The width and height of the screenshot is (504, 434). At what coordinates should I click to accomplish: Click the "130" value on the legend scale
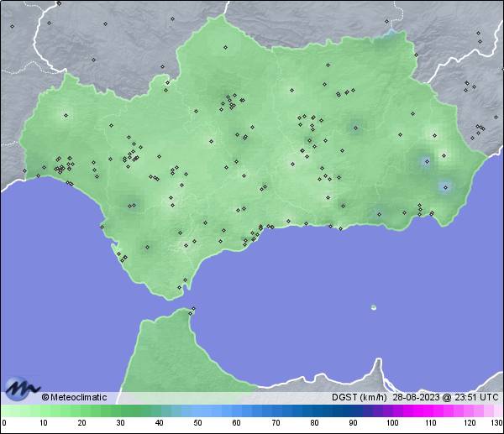pyautogui.click(x=497, y=422)
